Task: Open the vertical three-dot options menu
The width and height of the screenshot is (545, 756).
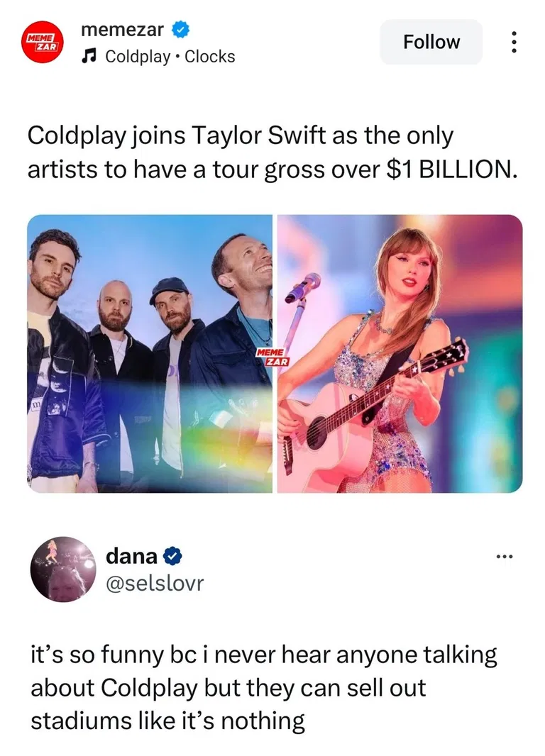Action: click(x=514, y=42)
